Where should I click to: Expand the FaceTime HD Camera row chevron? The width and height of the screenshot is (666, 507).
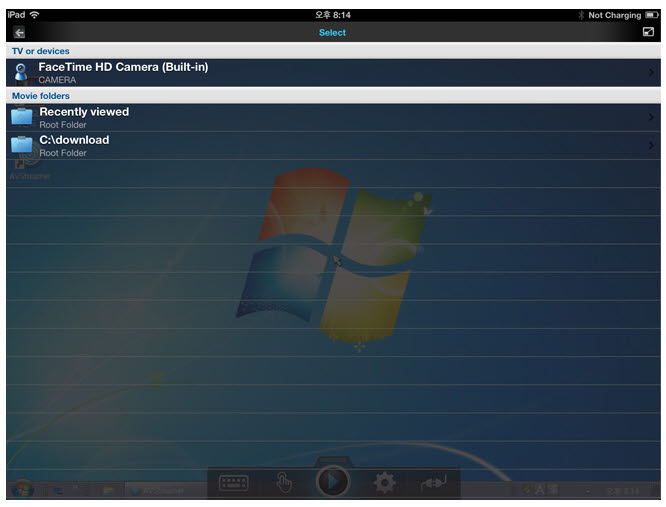pos(651,73)
